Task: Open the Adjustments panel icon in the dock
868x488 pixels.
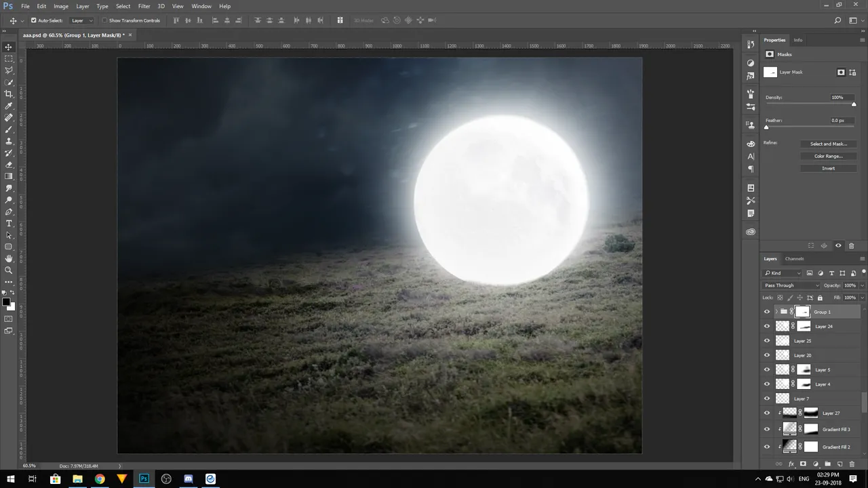Action: pyautogui.click(x=751, y=62)
